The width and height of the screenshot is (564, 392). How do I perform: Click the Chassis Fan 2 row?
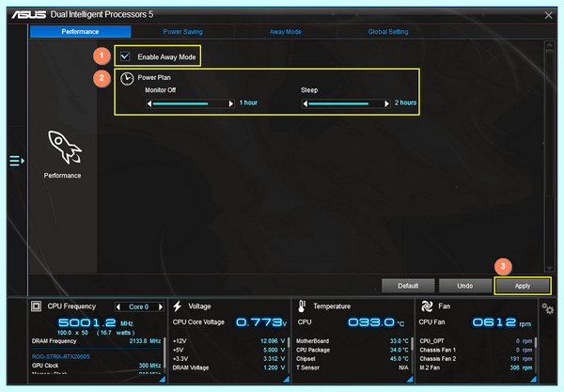[476, 359]
